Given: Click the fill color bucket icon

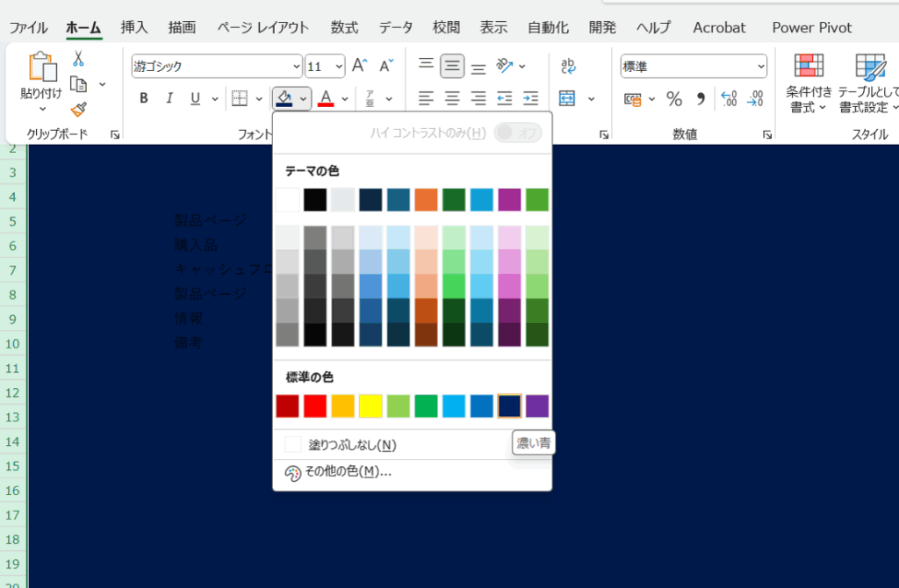Looking at the screenshot, I should pos(284,97).
